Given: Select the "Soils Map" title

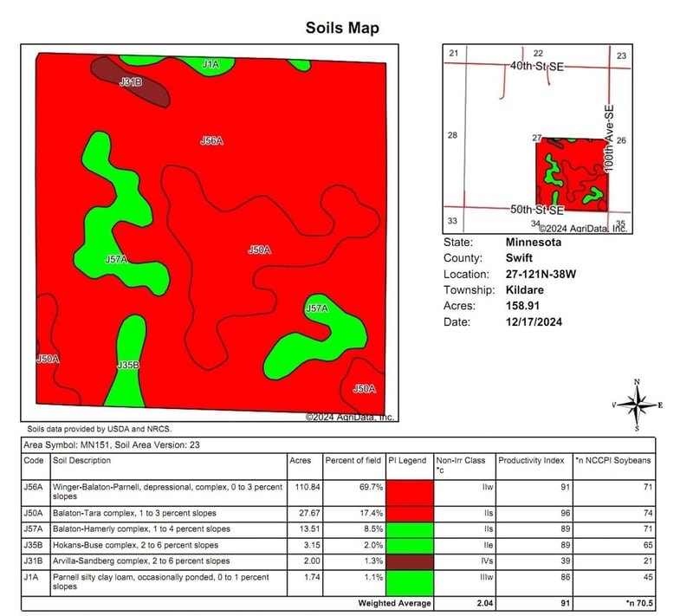Looking at the screenshot, I should tap(342, 28).
